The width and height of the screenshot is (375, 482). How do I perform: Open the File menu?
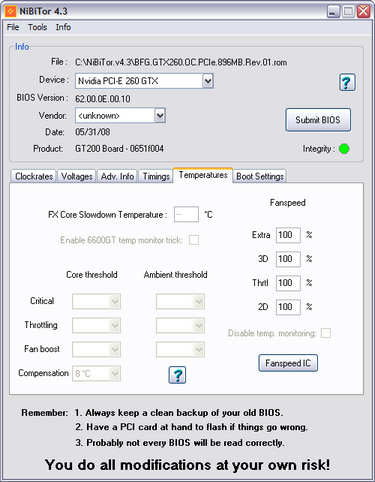tap(13, 27)
